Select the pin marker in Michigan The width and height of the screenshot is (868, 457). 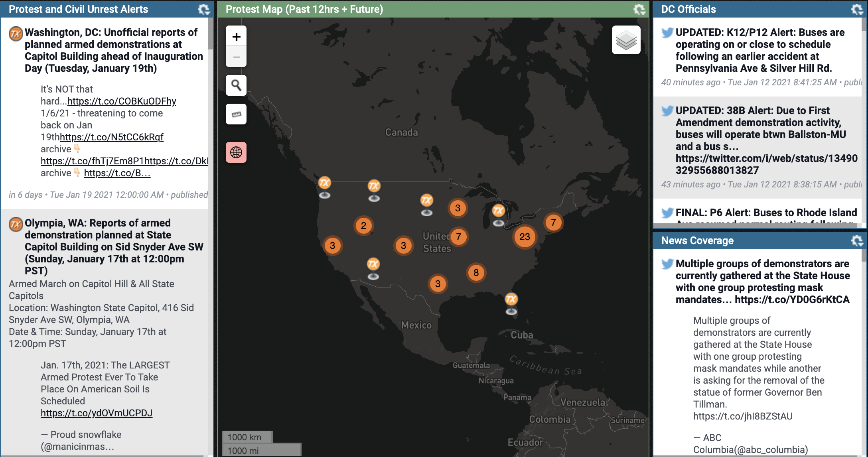click(x=498, y=215)
